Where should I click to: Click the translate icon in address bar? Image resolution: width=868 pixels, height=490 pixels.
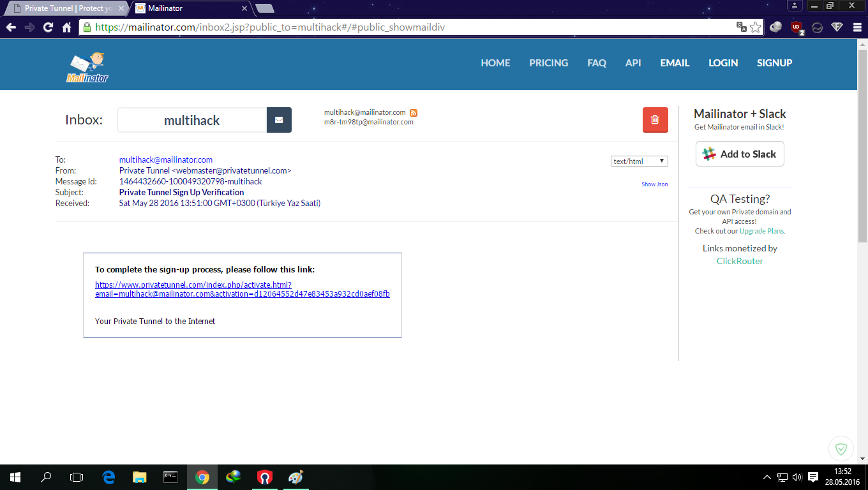tap(742, 27)
